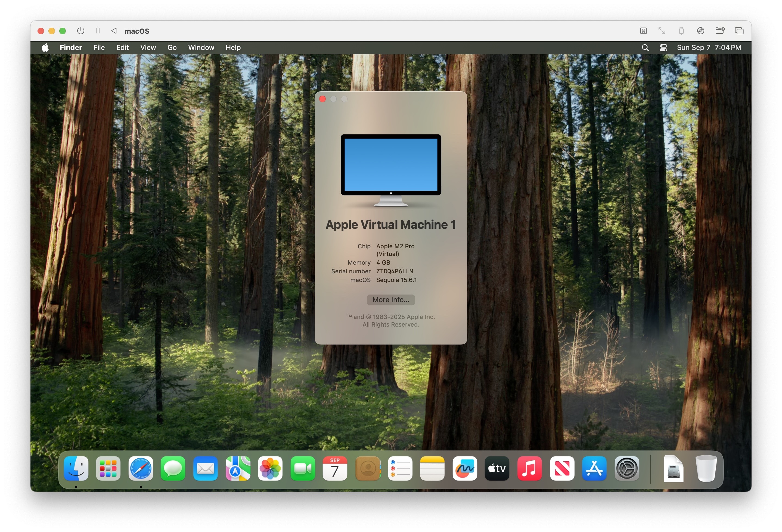The image size is (782, 532).
Task: Click the Sequoia 15.6.1 version text
Action: click(x=396, y=280)
